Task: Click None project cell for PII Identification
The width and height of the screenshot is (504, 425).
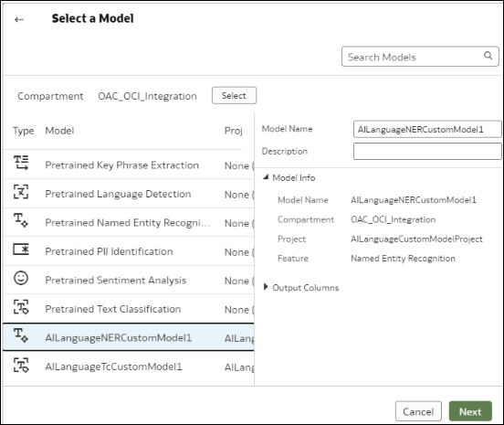Action: [x=239, y=252]
